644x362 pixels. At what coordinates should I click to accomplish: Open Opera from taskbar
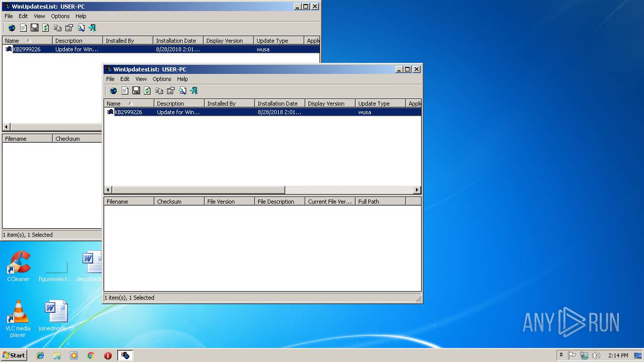click(x=108, y=355)
